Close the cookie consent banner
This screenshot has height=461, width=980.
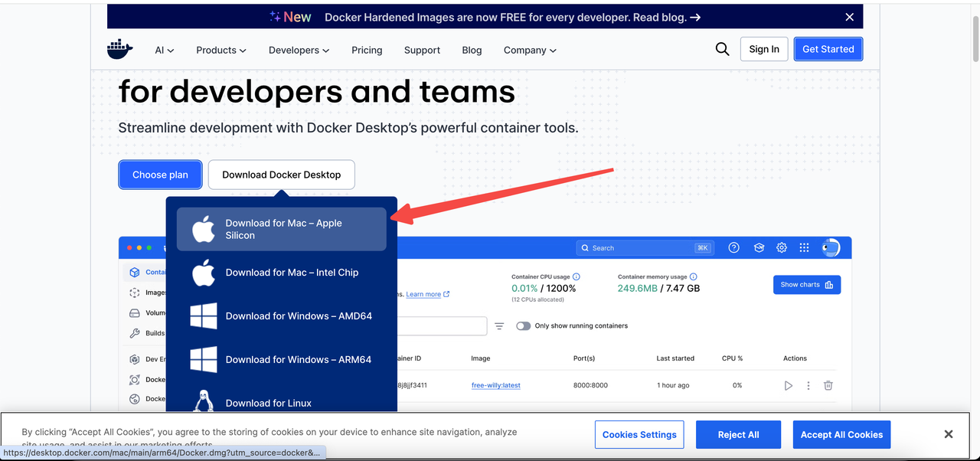(949, 434)
